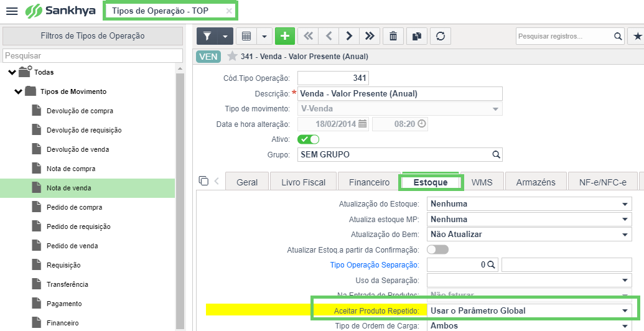Click the tab list icon left of Geral

(x=203, y=180)
